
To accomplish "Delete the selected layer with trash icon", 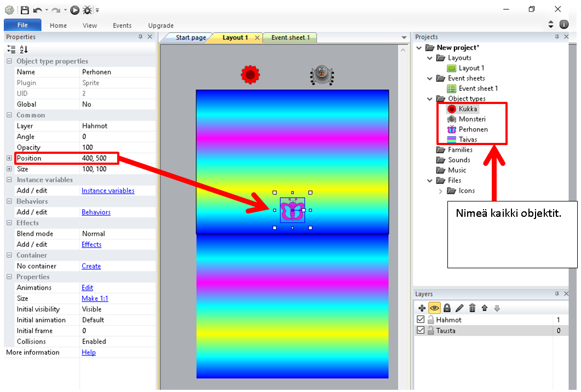I will 472,308.
